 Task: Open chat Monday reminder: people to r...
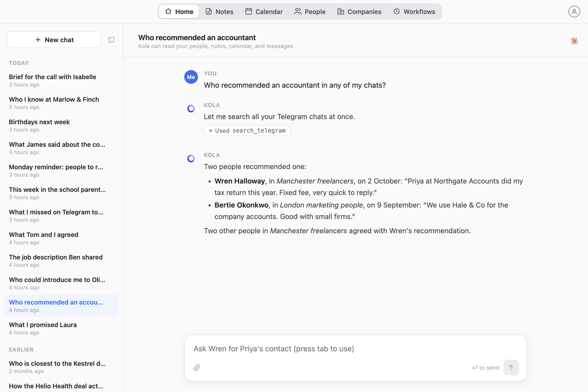[61, 171]
